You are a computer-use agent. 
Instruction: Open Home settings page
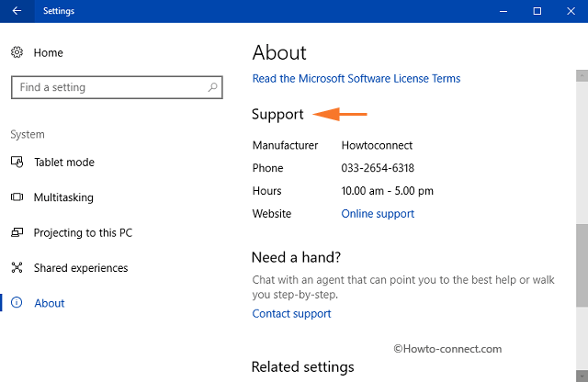tap(49, 53)
